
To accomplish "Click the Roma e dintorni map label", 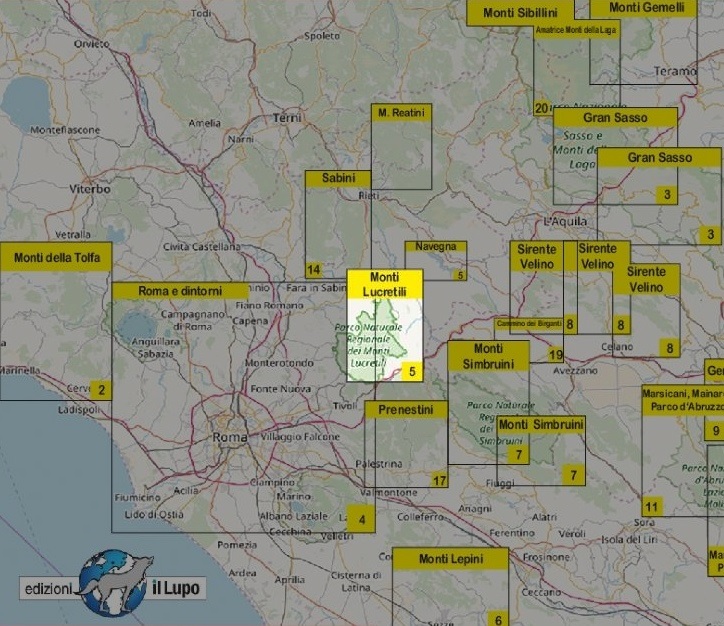I will click(x=180, y=291).
